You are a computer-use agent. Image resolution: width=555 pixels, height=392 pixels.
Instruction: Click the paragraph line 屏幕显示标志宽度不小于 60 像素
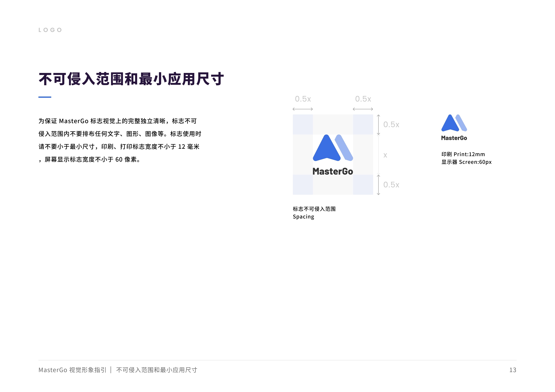click(90, 159)
